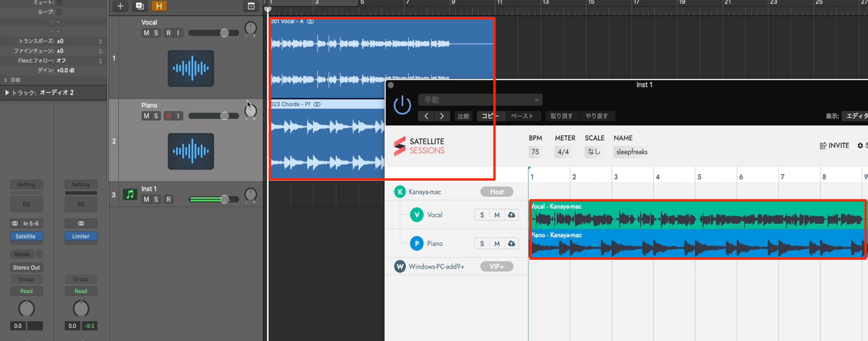The image size is (868, 341).
Task: Solo the Piano channel in Satellite
Action: click(482, 244)
